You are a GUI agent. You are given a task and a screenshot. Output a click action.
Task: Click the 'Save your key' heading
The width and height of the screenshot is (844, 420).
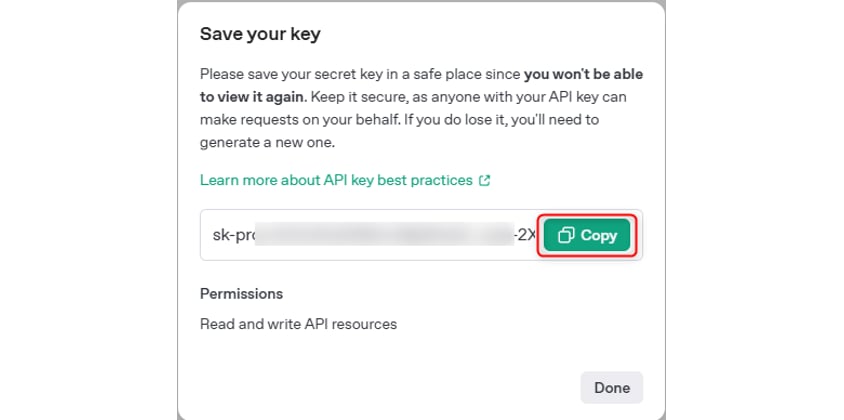tap(259, 34)
